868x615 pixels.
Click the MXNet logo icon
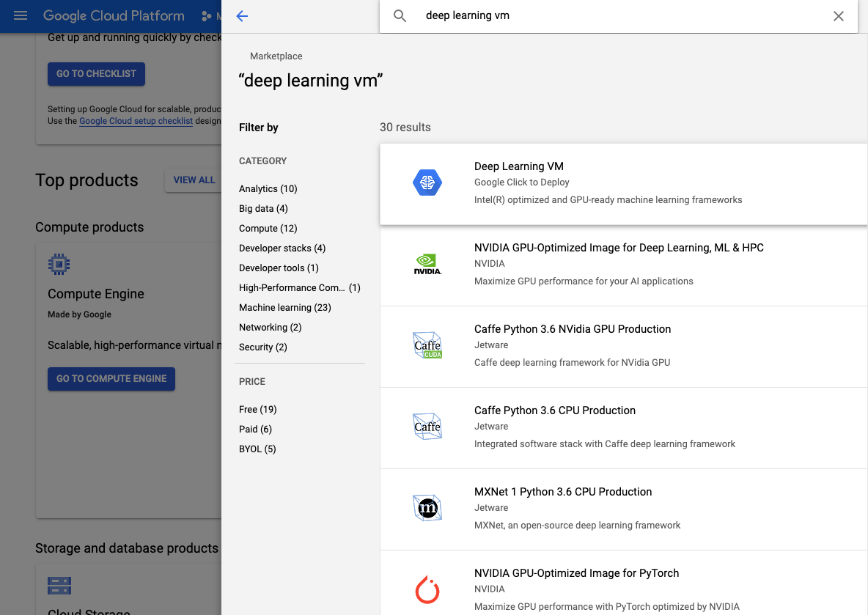coord(427,508)
